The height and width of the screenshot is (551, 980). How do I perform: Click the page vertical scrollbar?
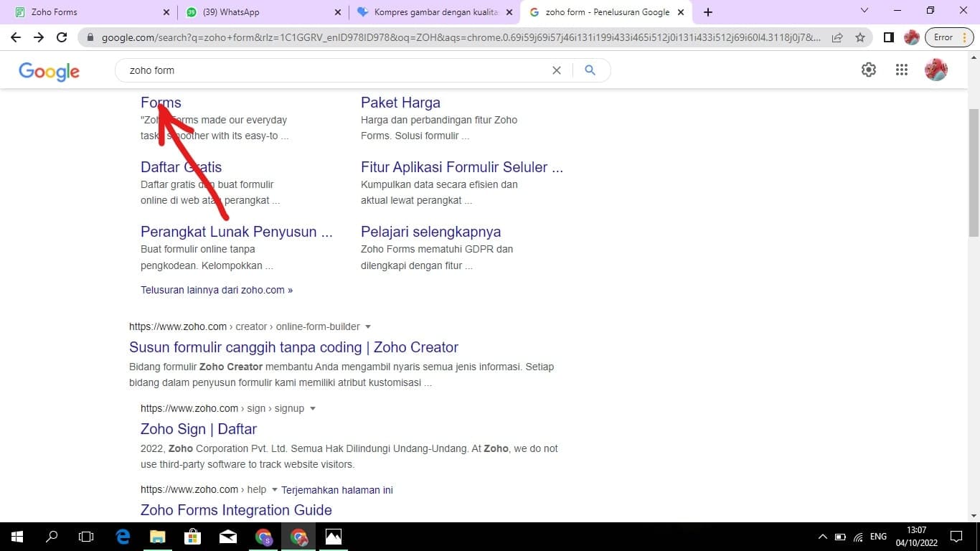pos(974,172)
